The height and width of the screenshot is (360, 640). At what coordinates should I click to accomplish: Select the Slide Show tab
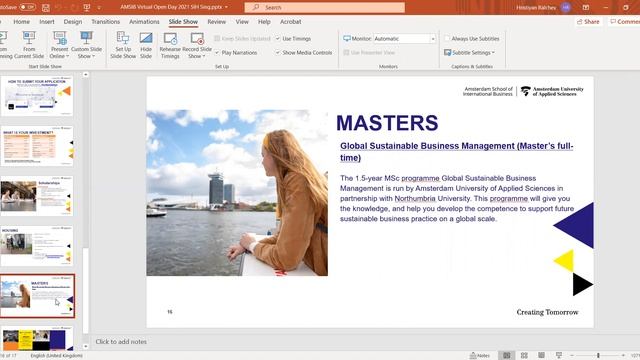coord(183,22)
